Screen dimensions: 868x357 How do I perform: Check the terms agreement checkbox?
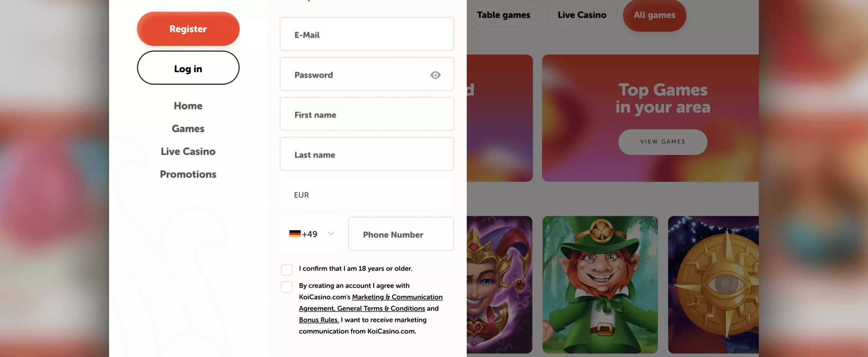(287, 287)
